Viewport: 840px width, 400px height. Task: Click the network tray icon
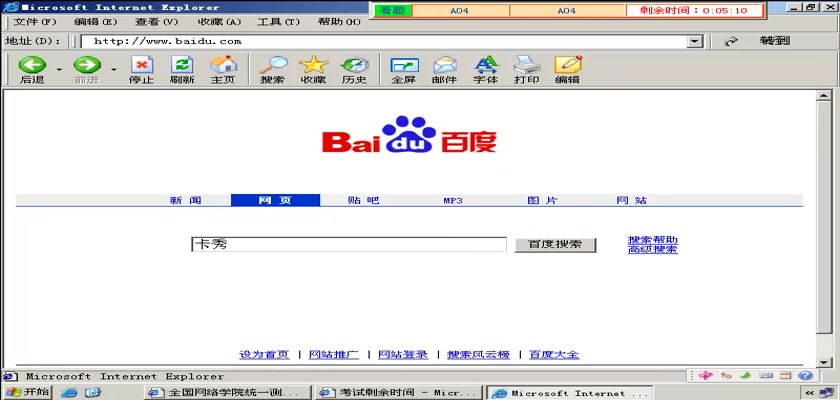pyautogui.click(x=829, y=393)
